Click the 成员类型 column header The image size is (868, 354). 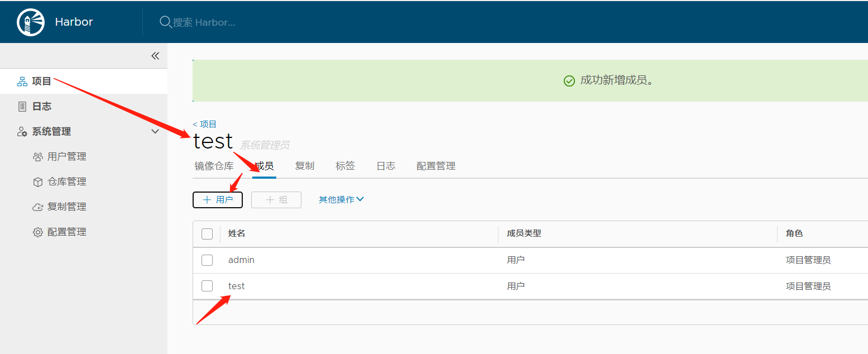coord(524,233)
